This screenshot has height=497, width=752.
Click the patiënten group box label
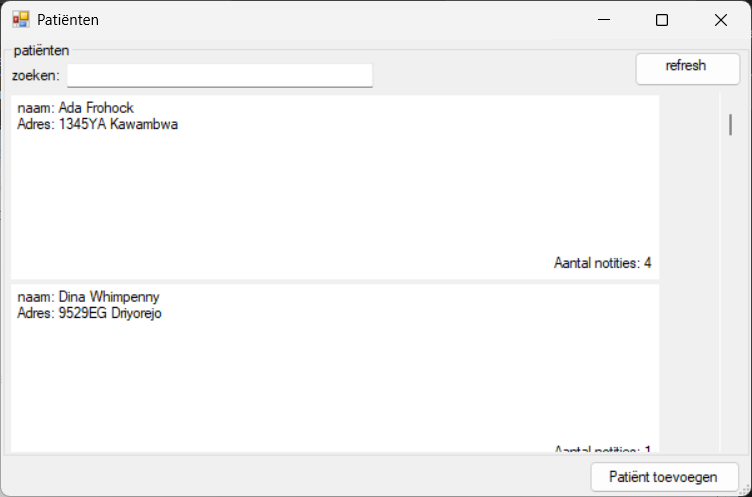tap(41, 50)
